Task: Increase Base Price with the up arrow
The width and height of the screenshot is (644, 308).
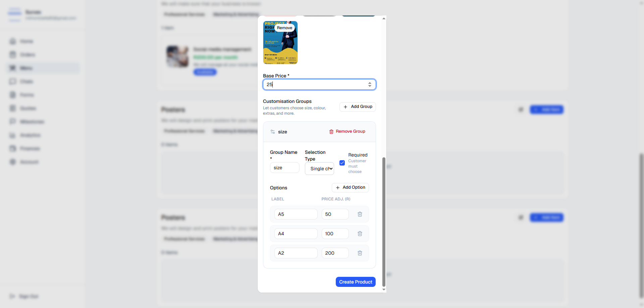Action: 370,83
